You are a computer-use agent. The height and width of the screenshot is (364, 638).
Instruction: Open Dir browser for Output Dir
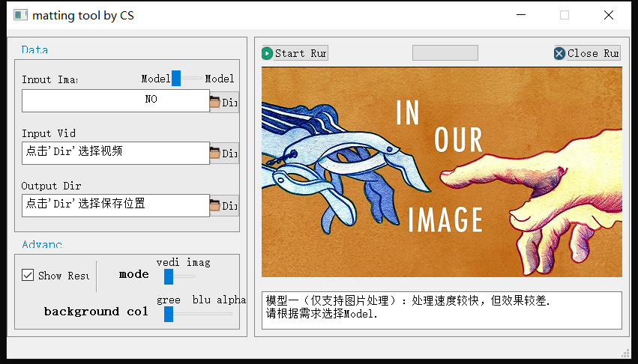(x=224, y=205)
